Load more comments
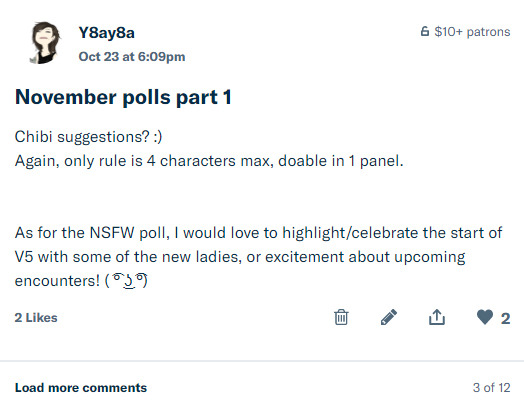Screen dimensions: 524x407 pyautogui.click(x=81, y=388)
